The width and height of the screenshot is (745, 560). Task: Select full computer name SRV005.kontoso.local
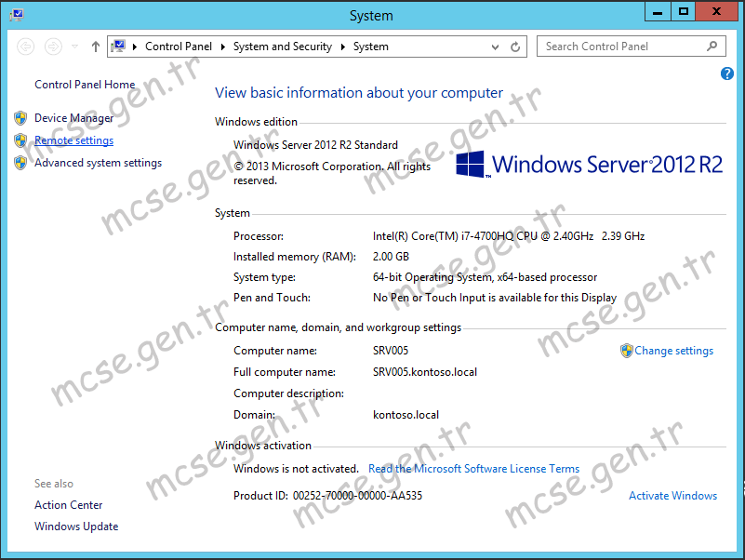pyautogui.click(x=425, y=372)
